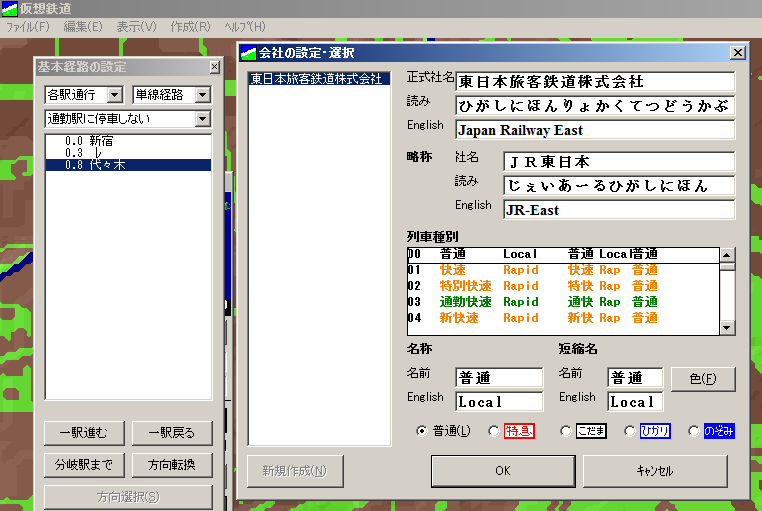Select the こだま radio button

tap(565, 431)
